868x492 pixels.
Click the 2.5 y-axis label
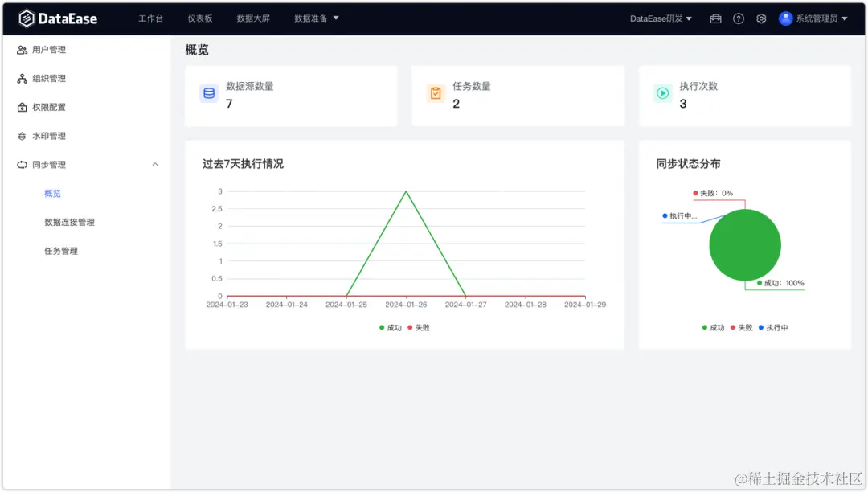point(216,209)
